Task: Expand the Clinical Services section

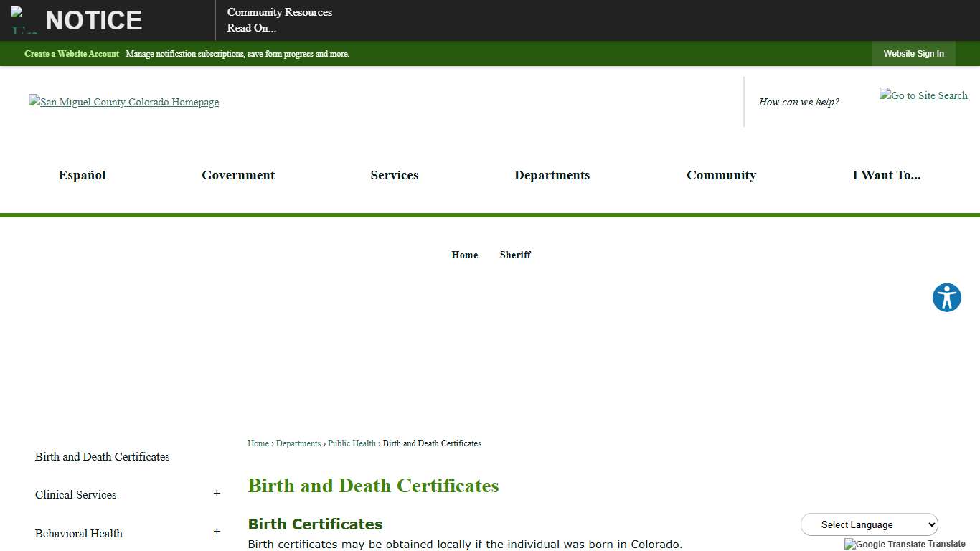Action: 217,494
